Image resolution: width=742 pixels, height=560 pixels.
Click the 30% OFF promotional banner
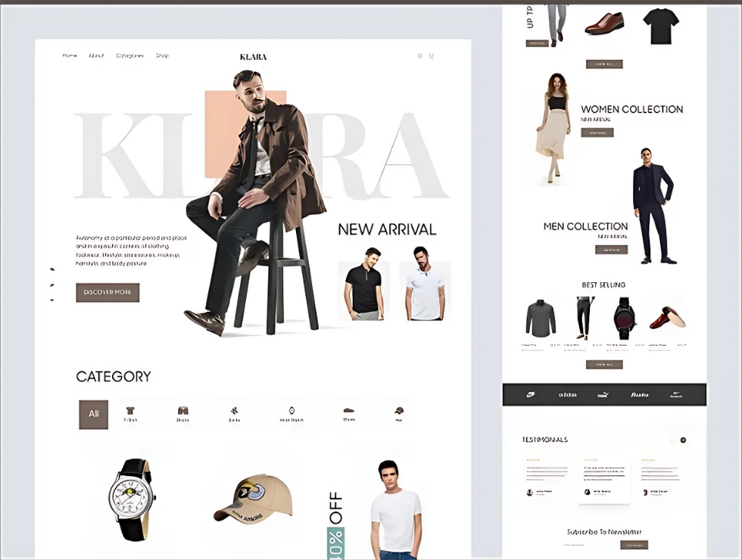tap(335, 522)
